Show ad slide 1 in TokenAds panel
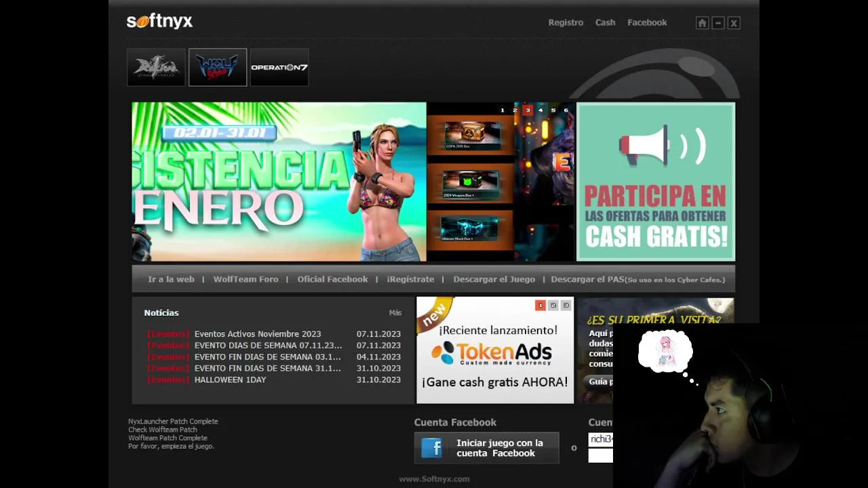The image size is (868, 488). tap(540, 306)
